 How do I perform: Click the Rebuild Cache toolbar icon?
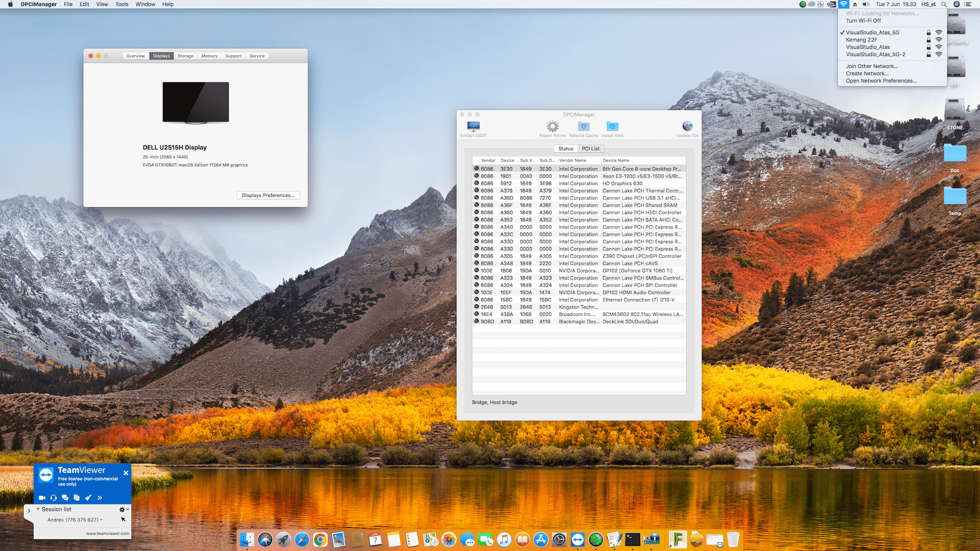(583, 126)
